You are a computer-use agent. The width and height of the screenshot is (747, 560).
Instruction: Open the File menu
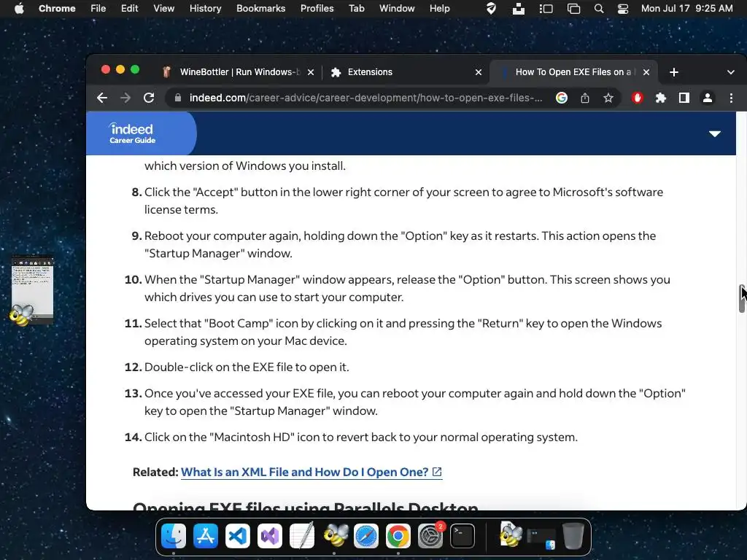(98, 9)
